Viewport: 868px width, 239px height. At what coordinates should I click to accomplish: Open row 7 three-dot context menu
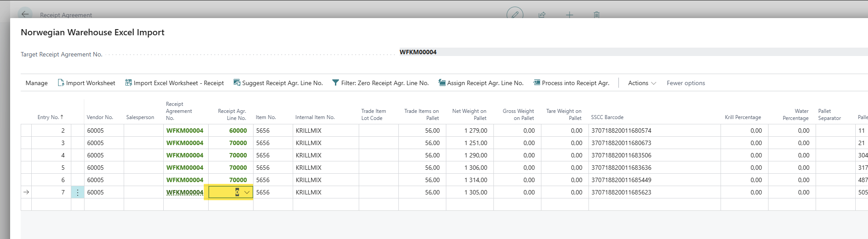pyautogui.click(x=77, y=192)
